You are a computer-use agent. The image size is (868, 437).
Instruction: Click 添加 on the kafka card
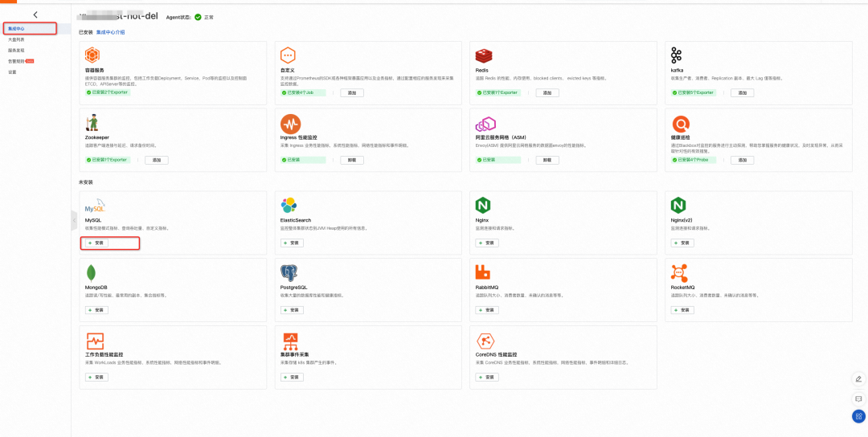[x=743, y=92]
